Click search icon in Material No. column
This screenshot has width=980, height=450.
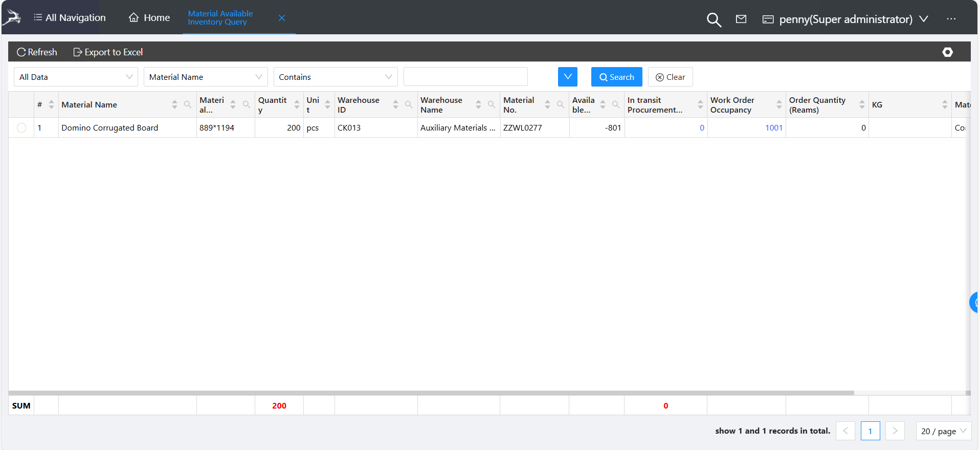(560, 104)
